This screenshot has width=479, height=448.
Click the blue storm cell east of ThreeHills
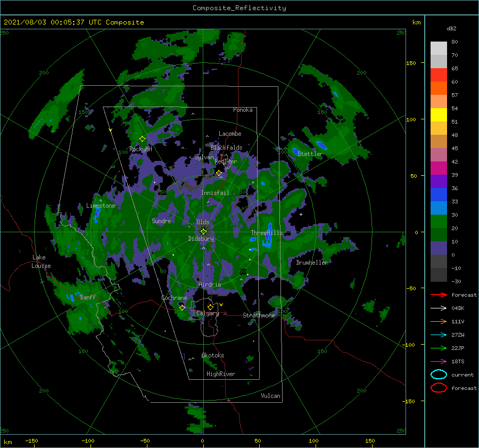268,235
